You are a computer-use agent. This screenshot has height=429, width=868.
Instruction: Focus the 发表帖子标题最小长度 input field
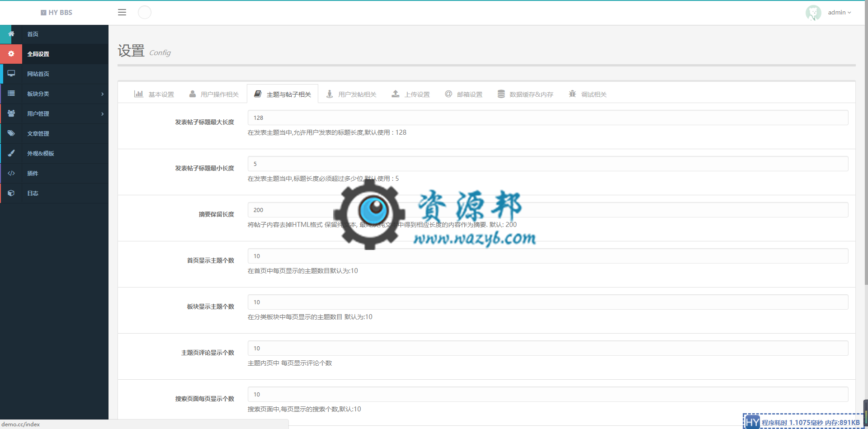pos(548,164)
